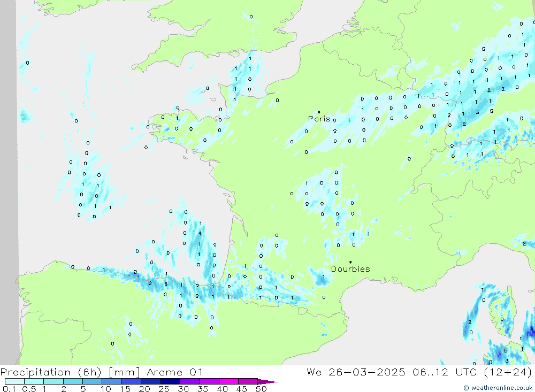535x392 pixels.
Task: Click the 'We 26-03-2025' date text
Action: (356, 372)
